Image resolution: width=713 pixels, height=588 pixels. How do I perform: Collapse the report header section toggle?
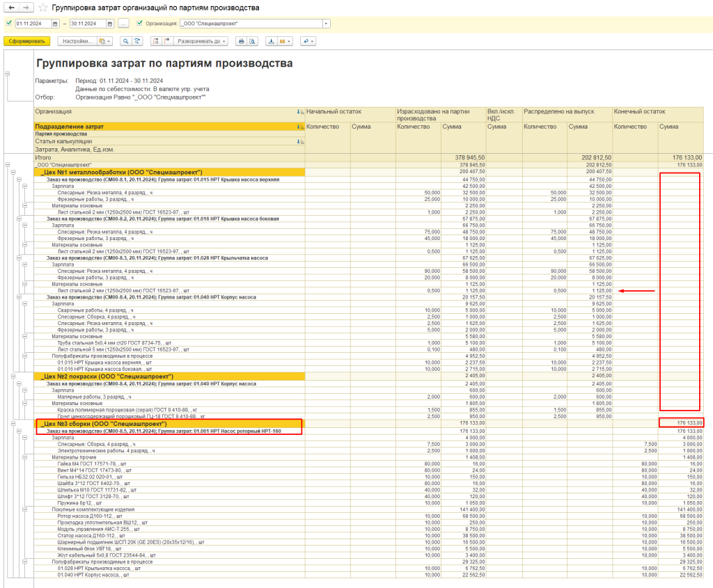pos(8,74)
